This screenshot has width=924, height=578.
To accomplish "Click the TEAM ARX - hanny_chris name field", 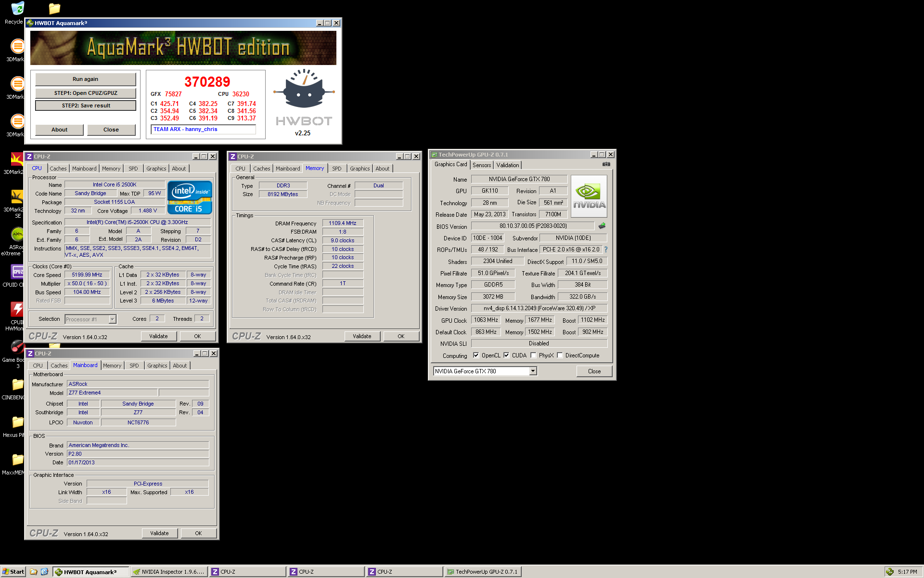I will (203, 129).
